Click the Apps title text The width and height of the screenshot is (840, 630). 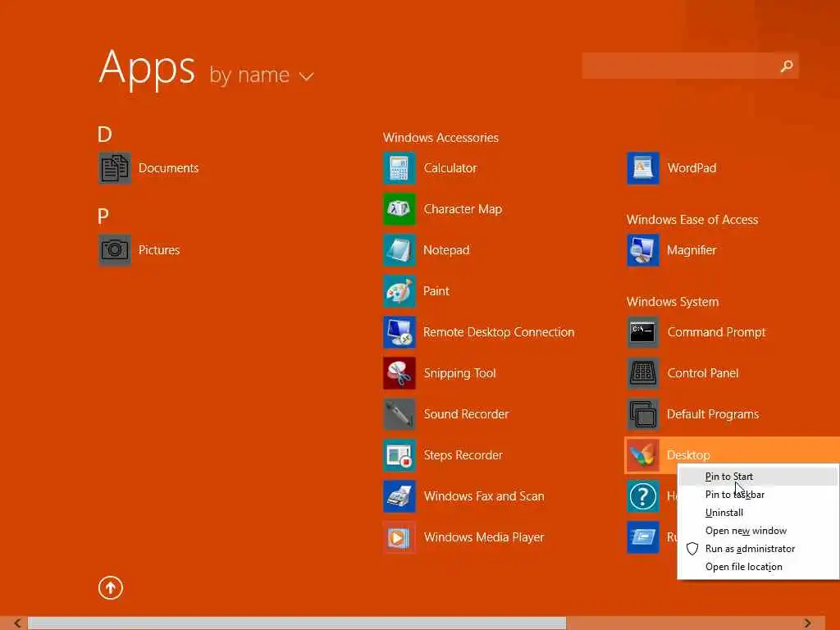tap(147, 69)
